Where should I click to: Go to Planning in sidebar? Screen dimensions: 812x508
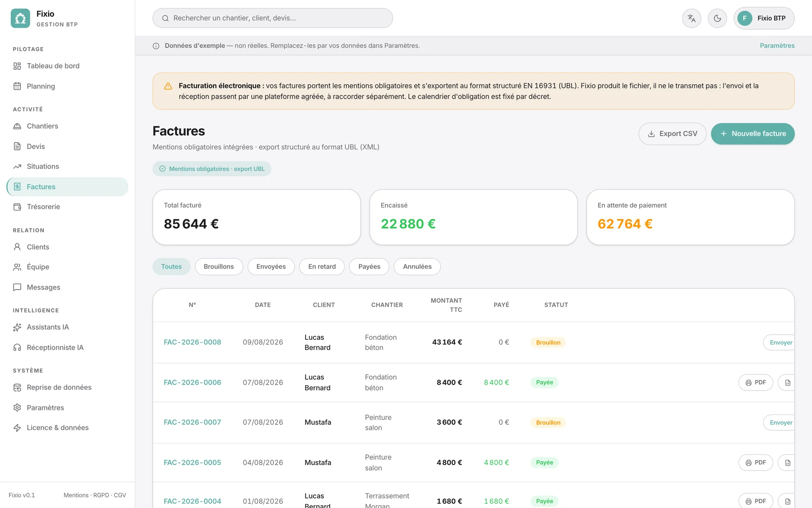tap(68, 86)
